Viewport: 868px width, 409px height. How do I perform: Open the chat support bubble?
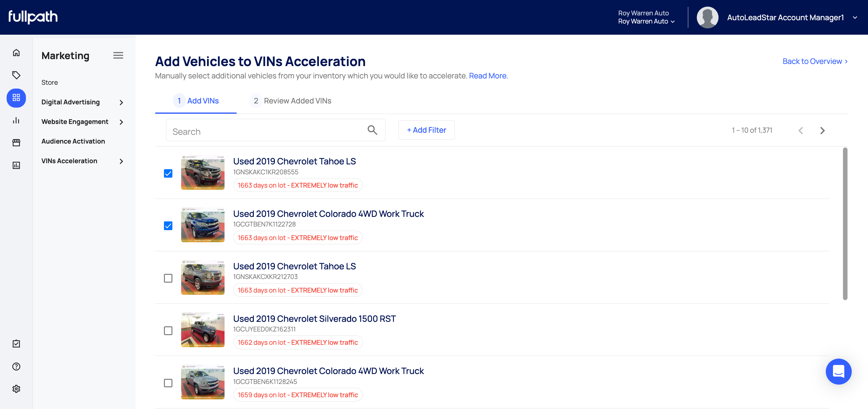point(838,371)
